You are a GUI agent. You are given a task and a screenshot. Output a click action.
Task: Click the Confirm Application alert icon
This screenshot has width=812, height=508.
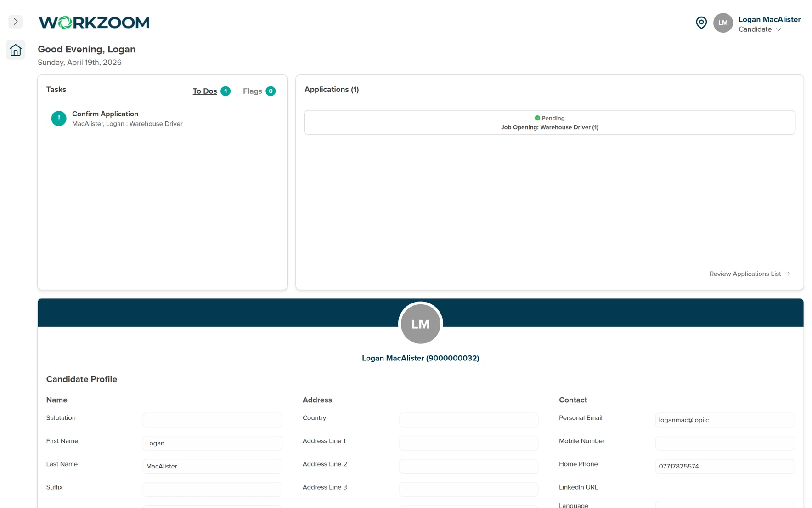(59, 119)
